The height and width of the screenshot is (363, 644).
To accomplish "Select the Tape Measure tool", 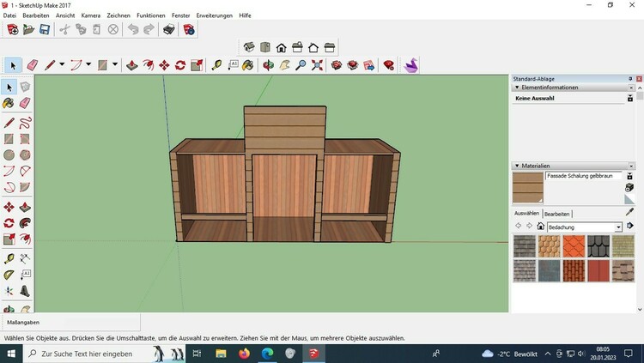I will 216,65.
